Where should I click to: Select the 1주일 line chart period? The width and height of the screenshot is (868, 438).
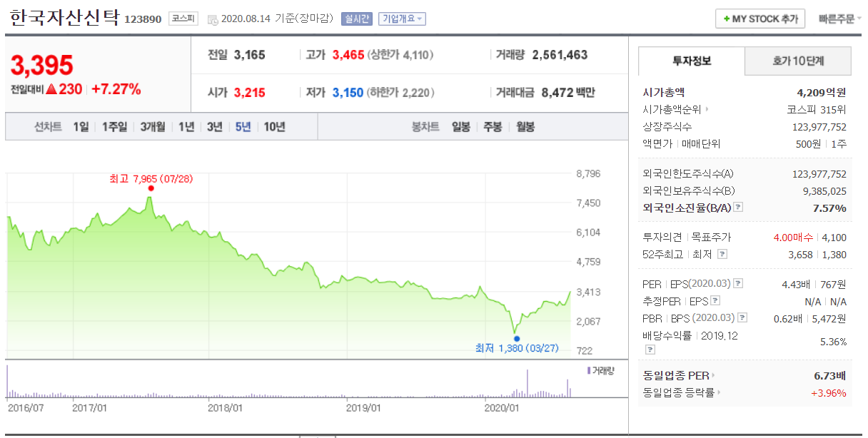[x=114, y=127]
